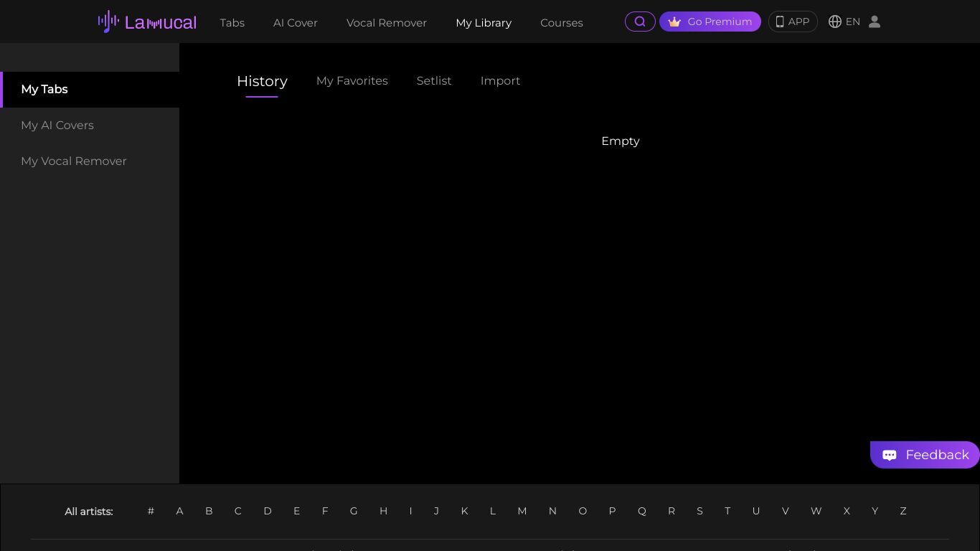
Task: Browse artists starting with L
Action: point(493,511)
